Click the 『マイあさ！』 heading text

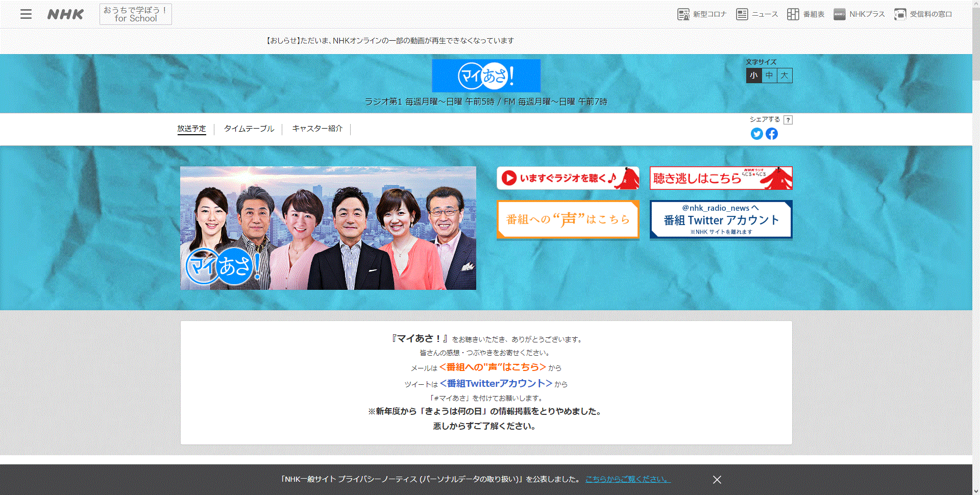420,338
